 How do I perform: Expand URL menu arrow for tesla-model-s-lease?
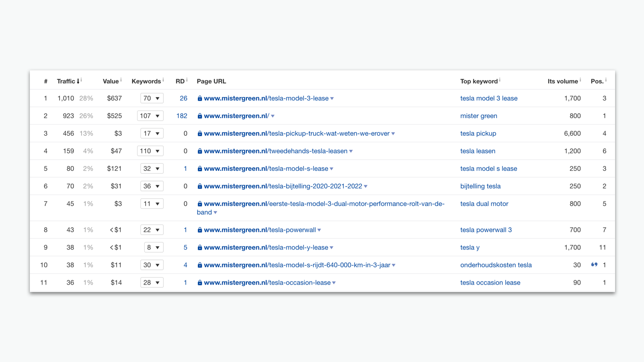pyautogui.click(x=331, y=169)
